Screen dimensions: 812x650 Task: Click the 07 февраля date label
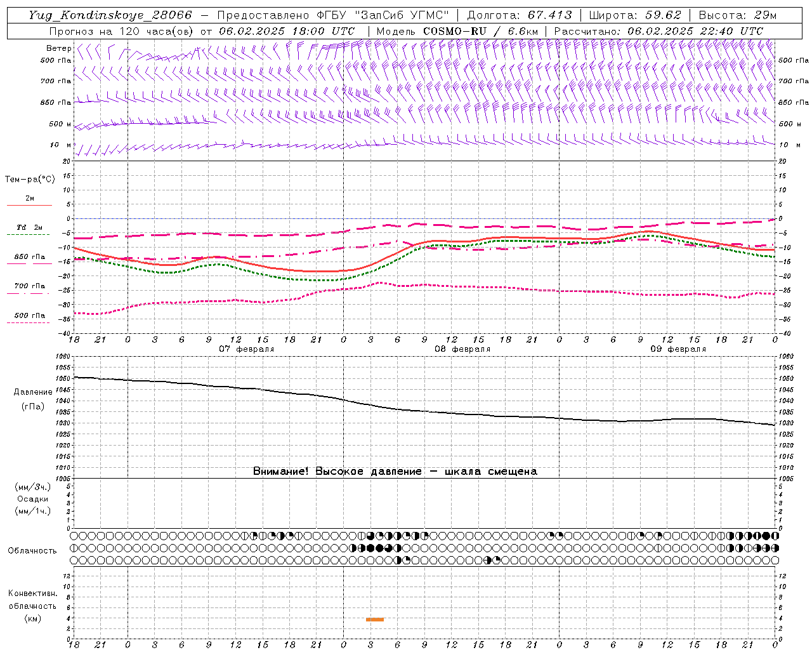(x=247, y=349)
